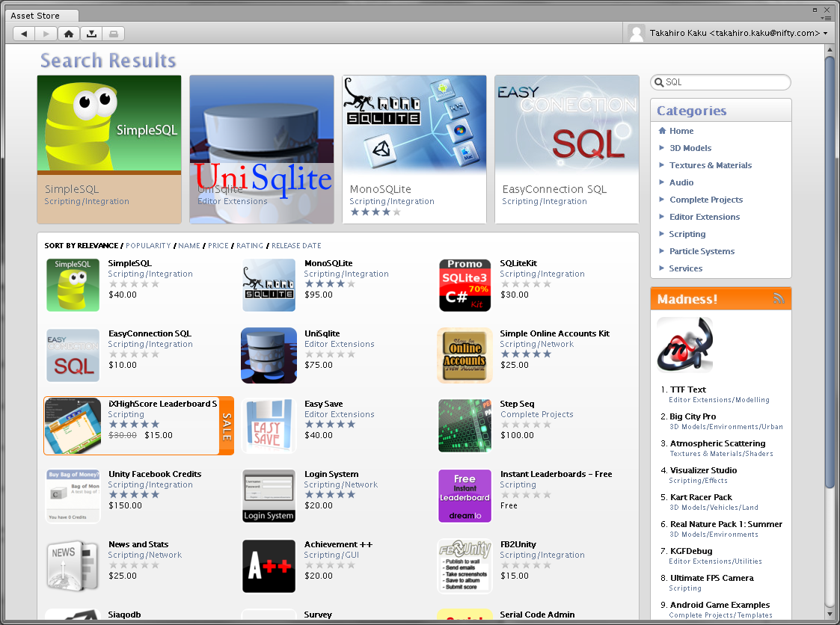Open News and Stats newspaper icon
This screenshot has height=625, width=840.
click(73, 566)
